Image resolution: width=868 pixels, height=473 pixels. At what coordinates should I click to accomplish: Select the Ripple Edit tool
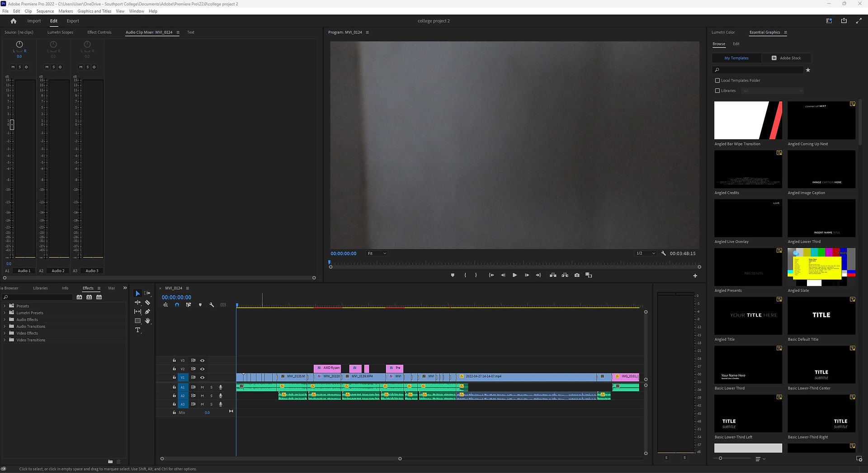[x=138, y=303]
